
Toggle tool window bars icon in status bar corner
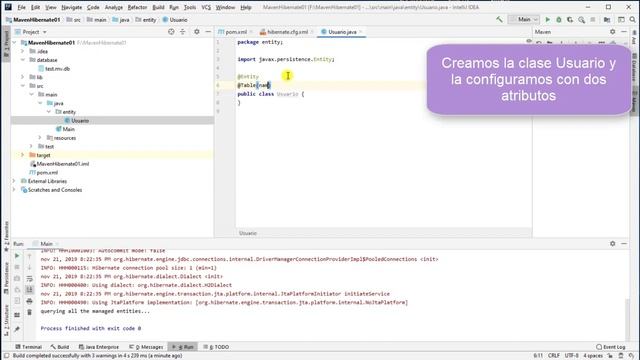point(6,356)
